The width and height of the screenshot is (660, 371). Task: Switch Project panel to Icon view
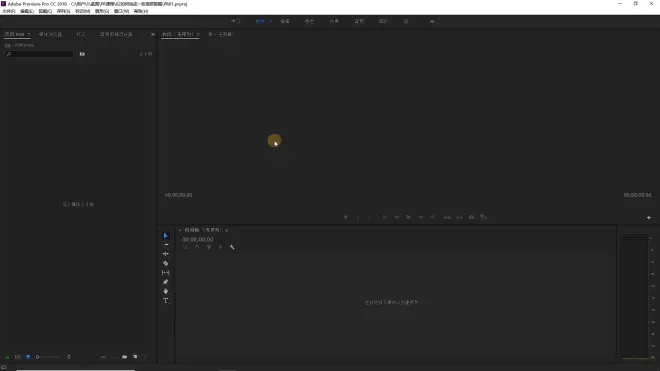(28, 357)
